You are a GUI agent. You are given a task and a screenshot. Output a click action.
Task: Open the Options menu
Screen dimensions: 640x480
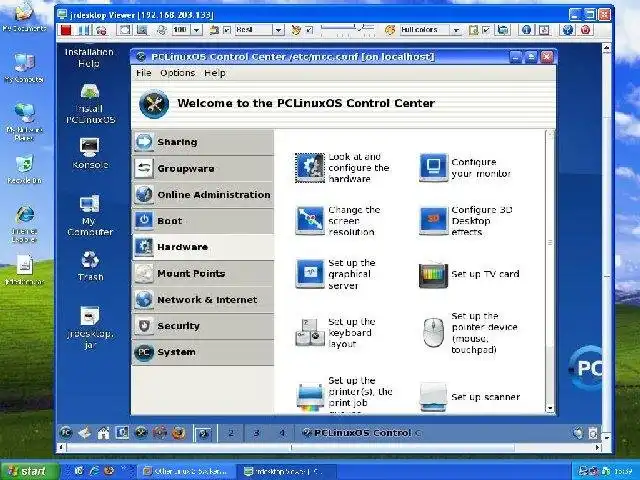(x=177, y=73)
